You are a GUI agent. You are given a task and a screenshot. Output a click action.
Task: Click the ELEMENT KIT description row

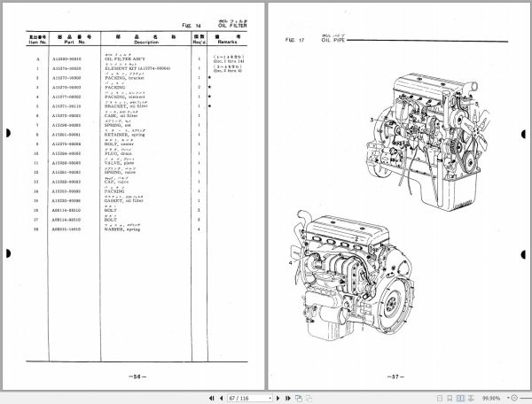click(137, 66)
